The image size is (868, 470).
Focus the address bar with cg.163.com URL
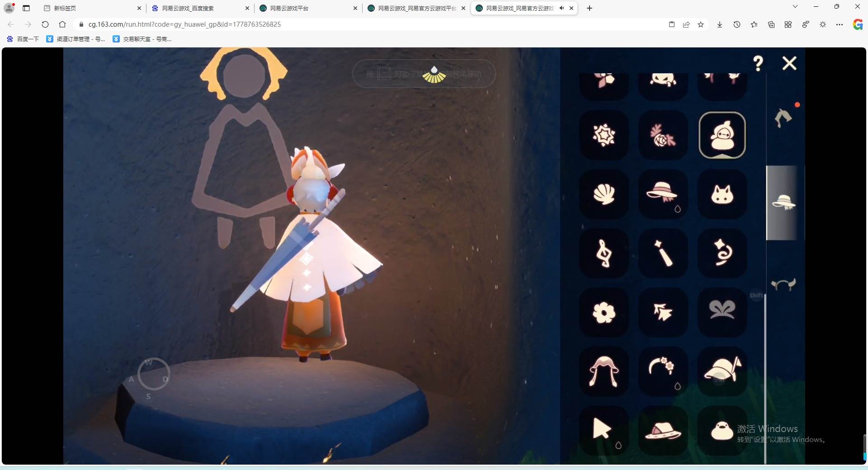coord(371,24)
